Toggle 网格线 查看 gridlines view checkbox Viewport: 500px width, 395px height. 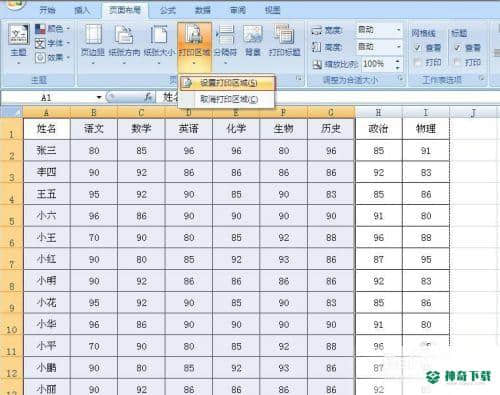(x=417, y=48)
